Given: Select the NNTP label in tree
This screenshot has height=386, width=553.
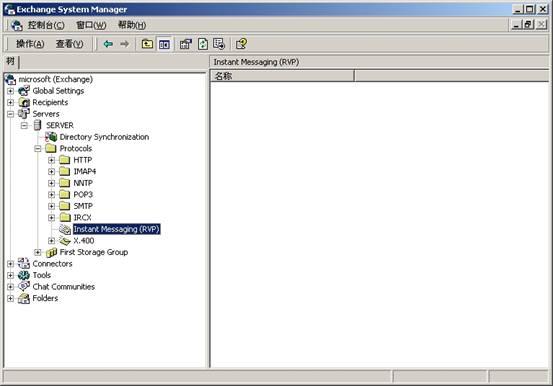Looking at the screenshot, I should tap(83, 183).
